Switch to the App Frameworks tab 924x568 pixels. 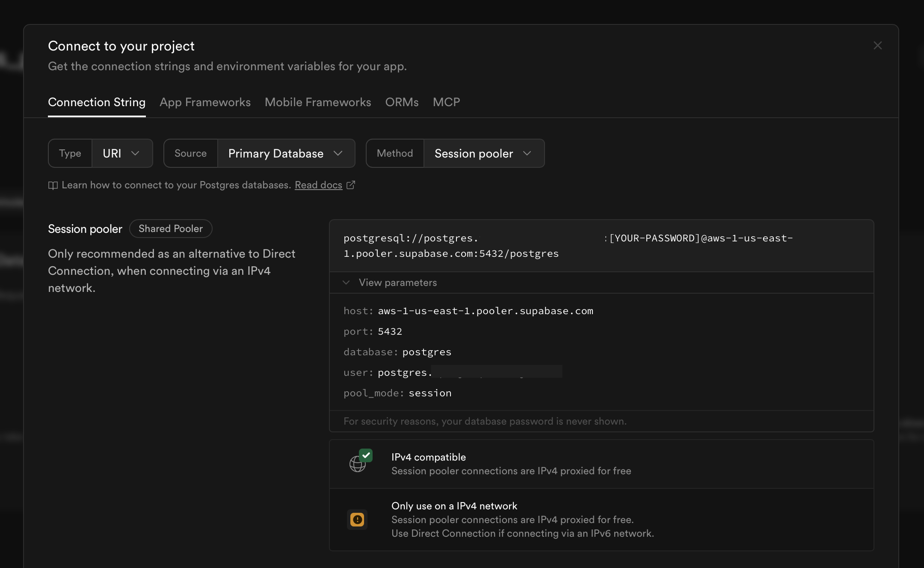205,102
